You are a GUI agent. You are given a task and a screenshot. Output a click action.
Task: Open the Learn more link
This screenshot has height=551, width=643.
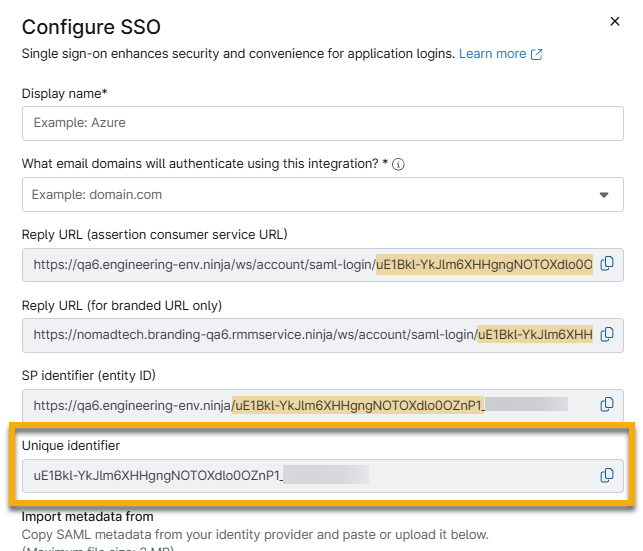click(x=492, y=54)
